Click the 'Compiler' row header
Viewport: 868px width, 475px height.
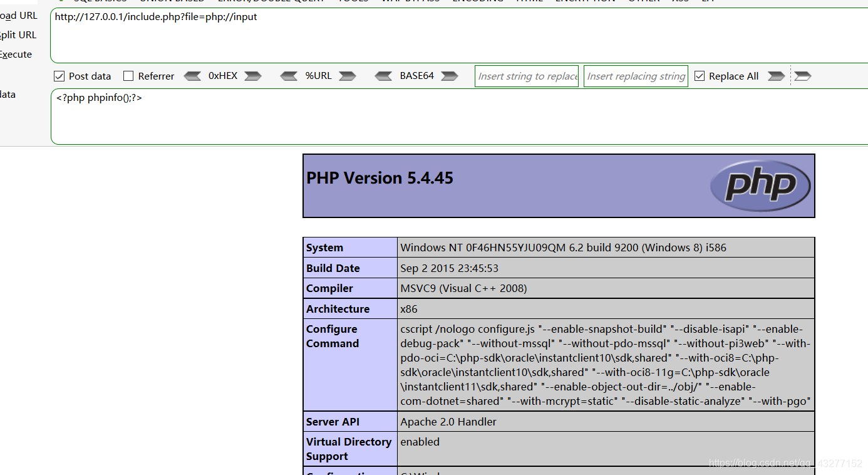click(x=350, y=288)
